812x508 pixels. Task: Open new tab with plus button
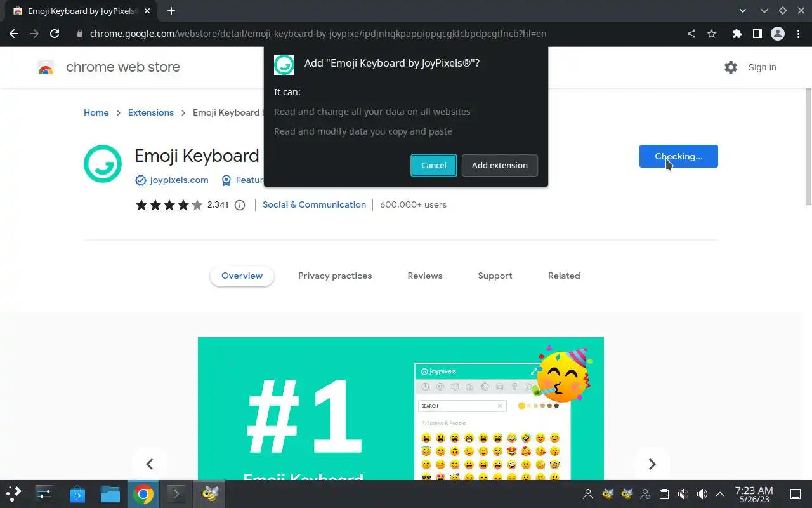point(171,11)
